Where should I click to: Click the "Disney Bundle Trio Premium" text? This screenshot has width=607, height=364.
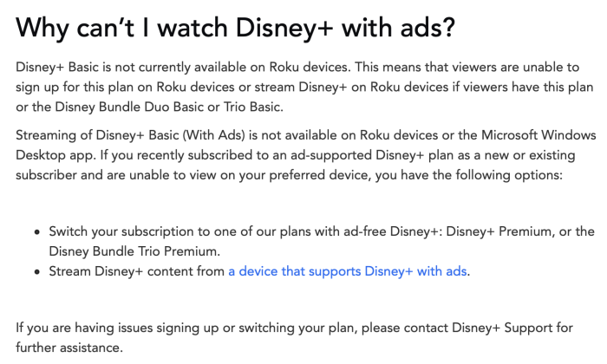pyautogui.click(x=133, y=250)
